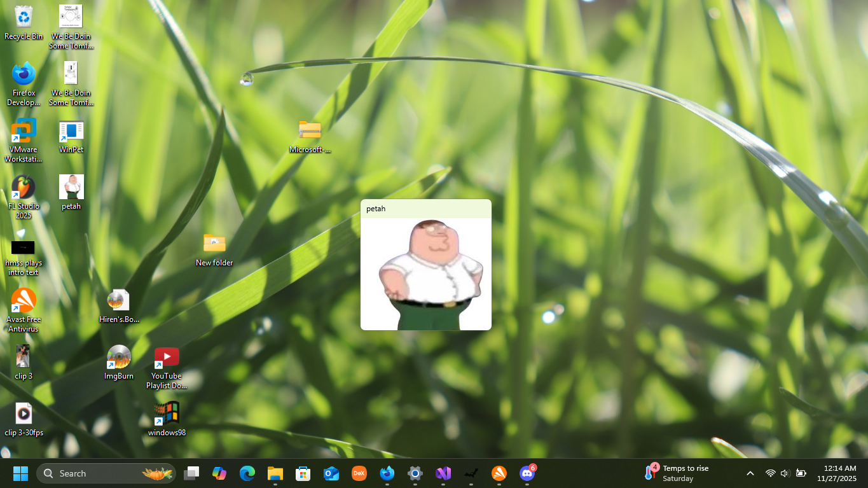Select the WinPet desktop shortcut
868x488 pixels.
tap(71, 136)
